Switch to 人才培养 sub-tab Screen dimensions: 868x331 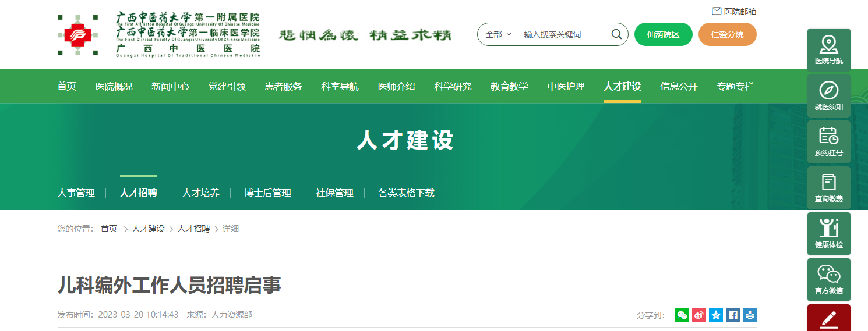pos(200,193)
